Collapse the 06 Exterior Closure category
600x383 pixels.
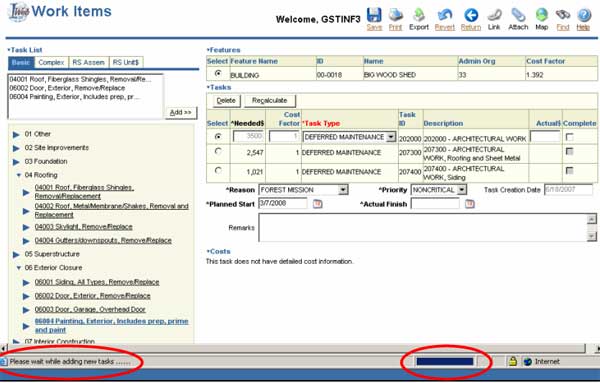coord(18,268)
